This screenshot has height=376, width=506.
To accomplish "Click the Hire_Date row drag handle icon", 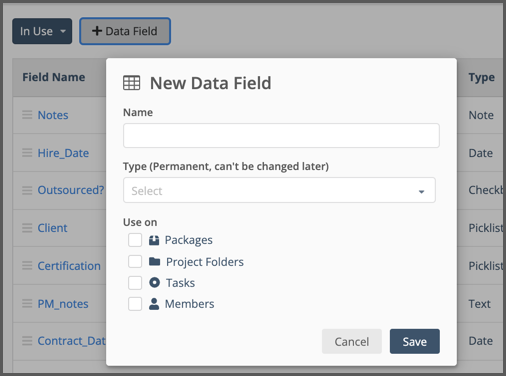I will click(27, 153).
